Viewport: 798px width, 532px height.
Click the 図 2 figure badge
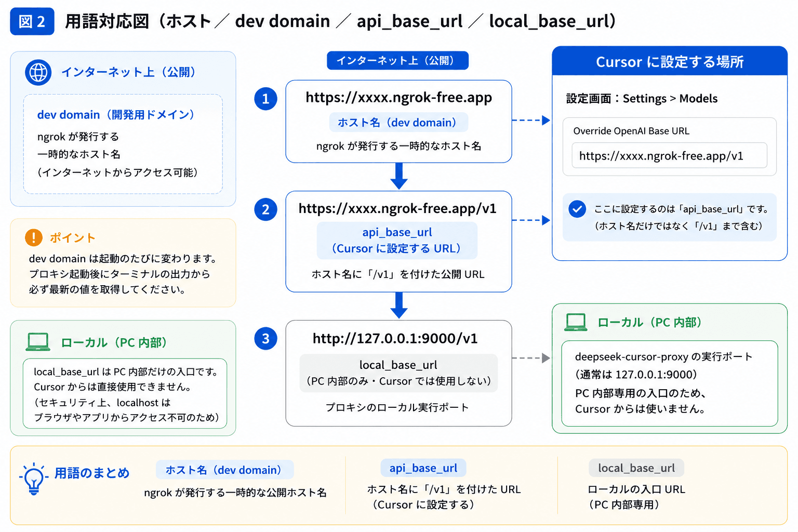(x=32, y=21)
